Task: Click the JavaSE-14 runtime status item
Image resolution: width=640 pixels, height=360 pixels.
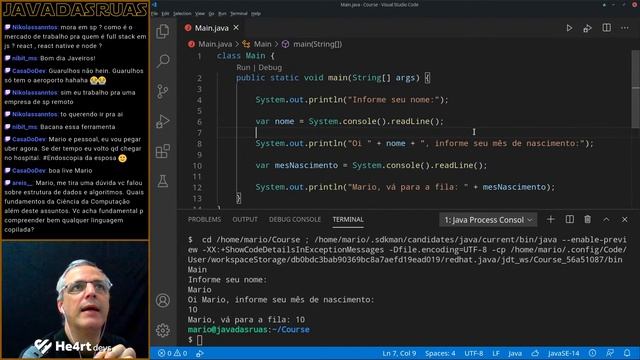Action: [563, 353]
